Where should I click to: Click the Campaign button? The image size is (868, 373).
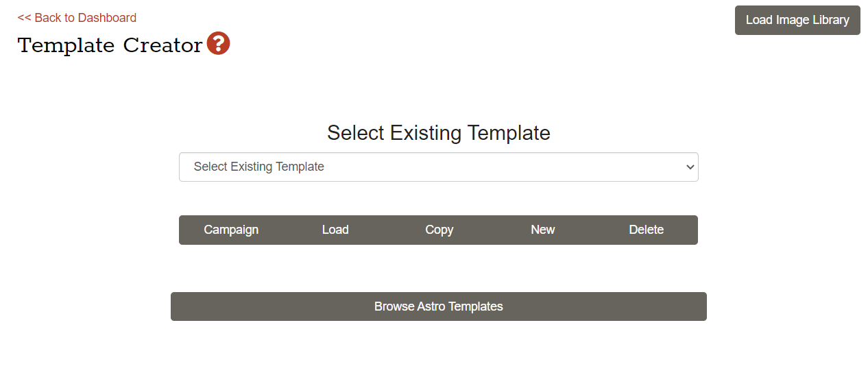pyautogui.click(x=231, y=230)
